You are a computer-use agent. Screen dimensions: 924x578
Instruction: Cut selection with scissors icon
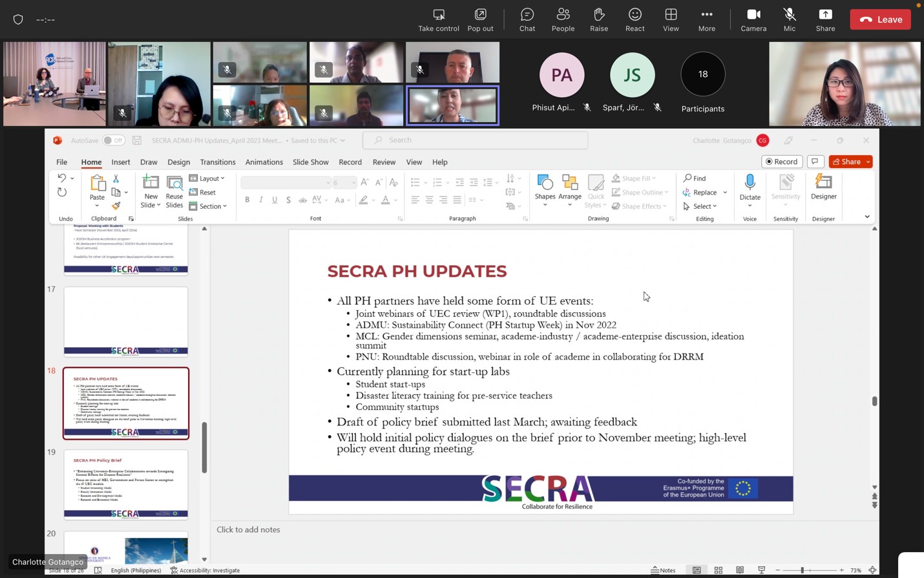click(116, 178)
